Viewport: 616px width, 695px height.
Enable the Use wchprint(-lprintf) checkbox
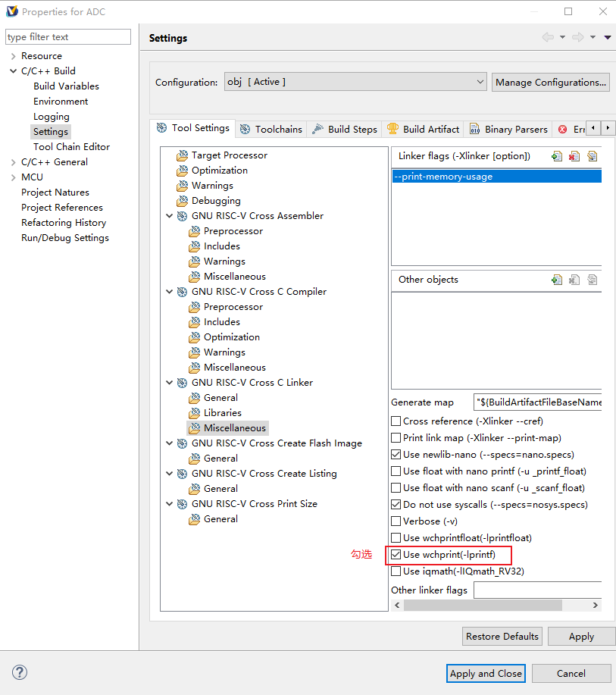[396, 555]
